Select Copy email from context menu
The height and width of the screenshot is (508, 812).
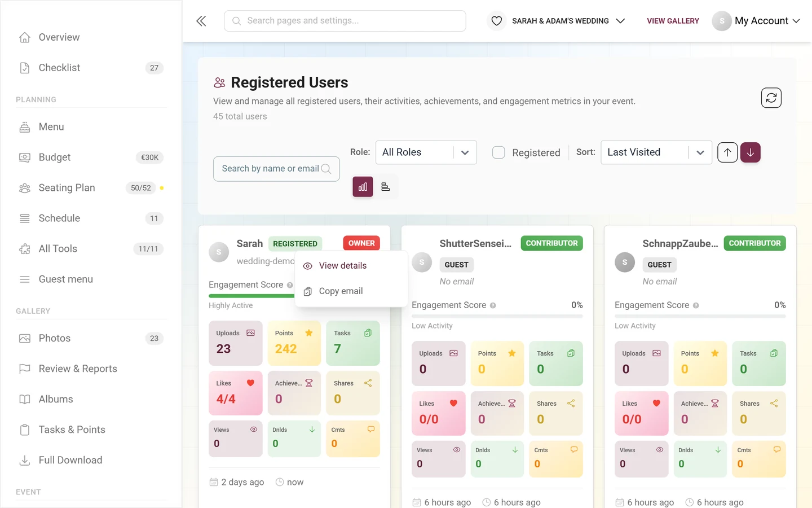tap(351, 291)
